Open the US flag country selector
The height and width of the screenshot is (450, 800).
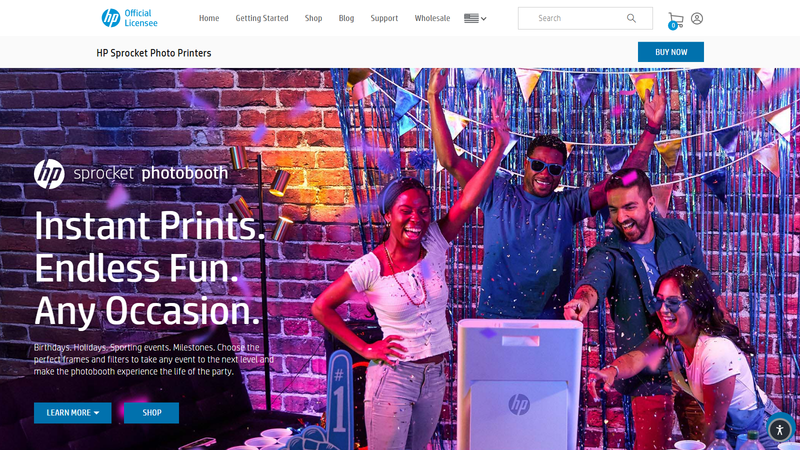click(x=475, y=18)
